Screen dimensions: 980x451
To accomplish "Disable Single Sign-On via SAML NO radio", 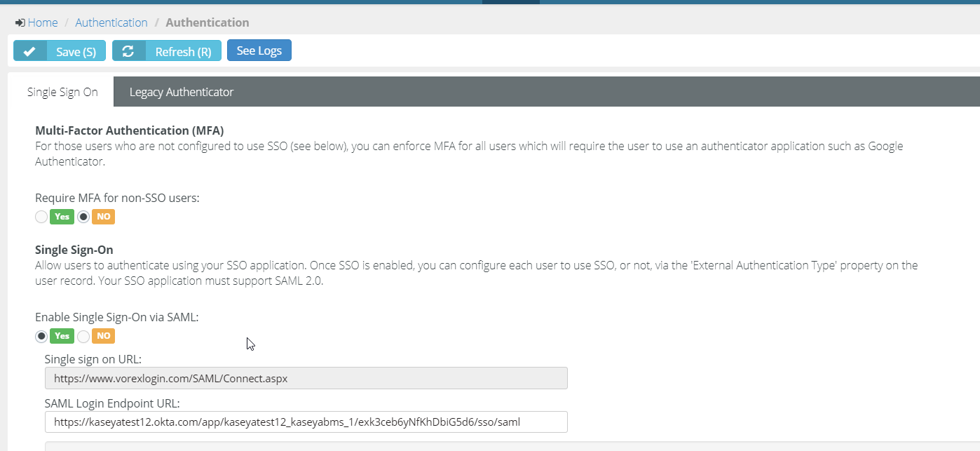I will 83,336.
